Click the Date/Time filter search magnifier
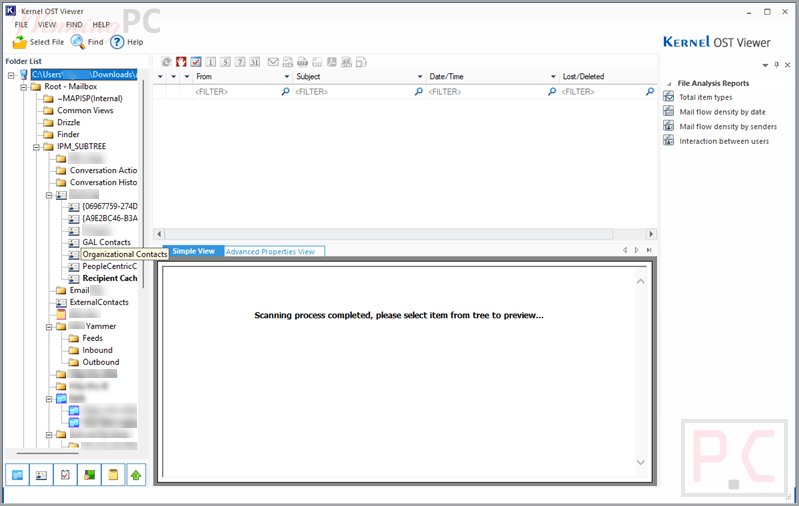The width and height of the screenshot is (799, 506). pyautogui.click(x=552, y=92)
